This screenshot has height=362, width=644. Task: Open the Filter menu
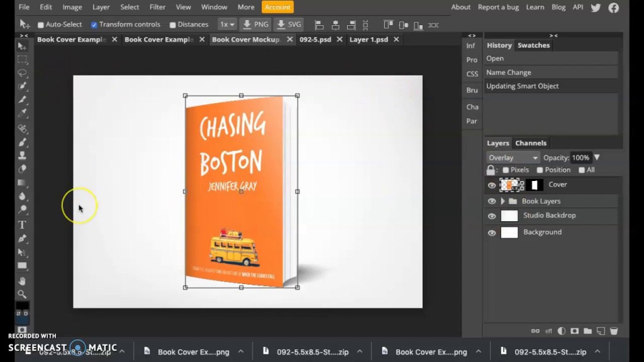(x=158, y=7)
